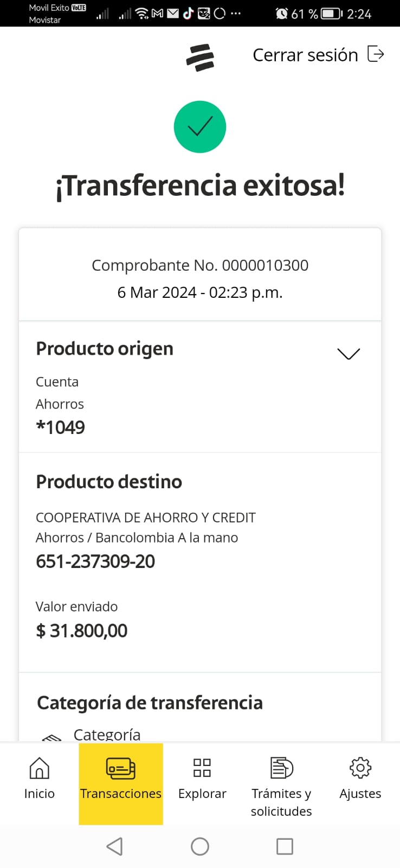Tap the Comprobante No. 0000010300 text
The width and height of the screenshot is (400, 868).
200,265
